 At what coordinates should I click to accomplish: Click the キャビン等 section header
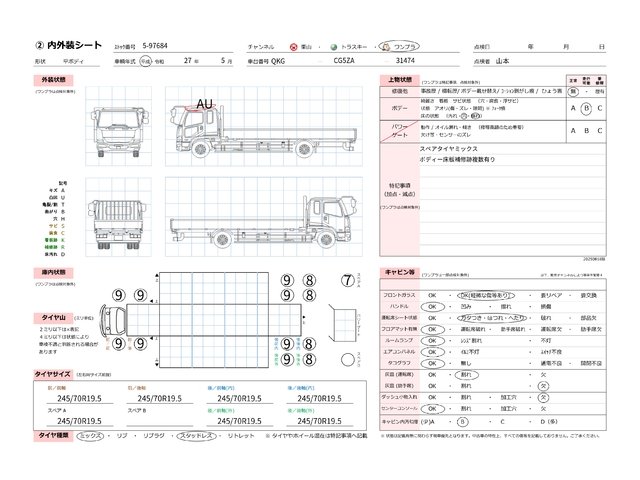point(400,272)
